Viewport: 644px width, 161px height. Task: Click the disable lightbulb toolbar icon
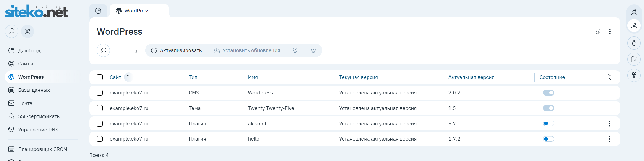(313, 50)
